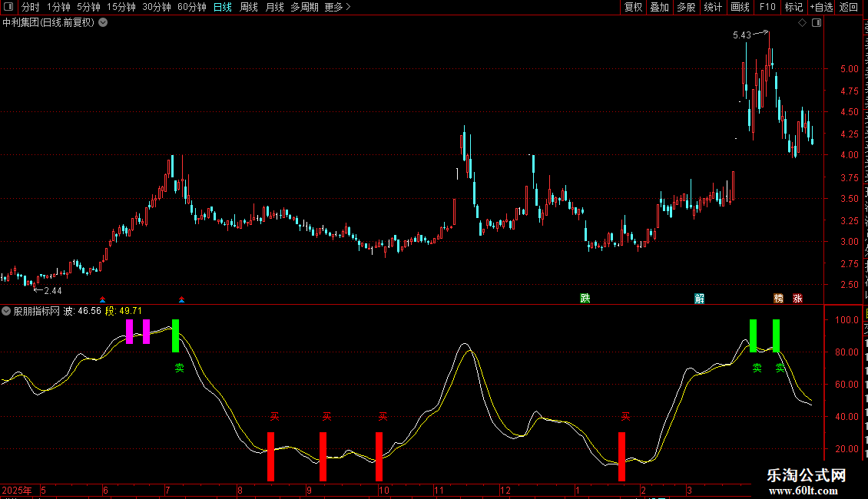Click the 波: 46.56 indicator value
This screenshot has width=868, height=499.
click(x=82, y=311)
